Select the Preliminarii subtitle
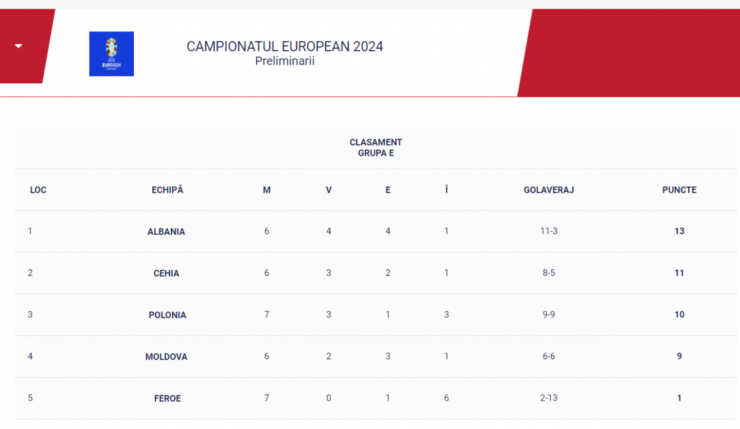The height and width of the screenshot is (429, 740). click(285, 61)
